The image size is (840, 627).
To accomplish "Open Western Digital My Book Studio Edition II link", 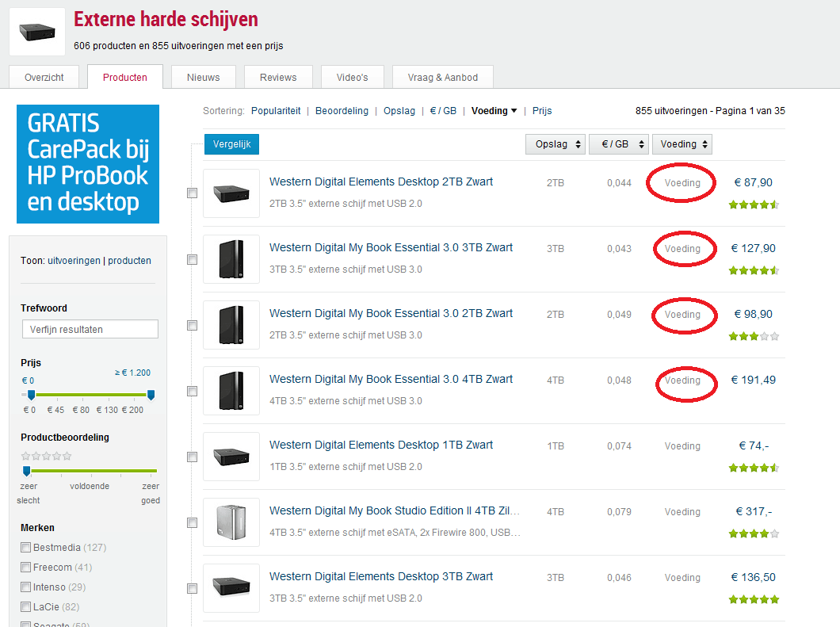I will [395, 510].
